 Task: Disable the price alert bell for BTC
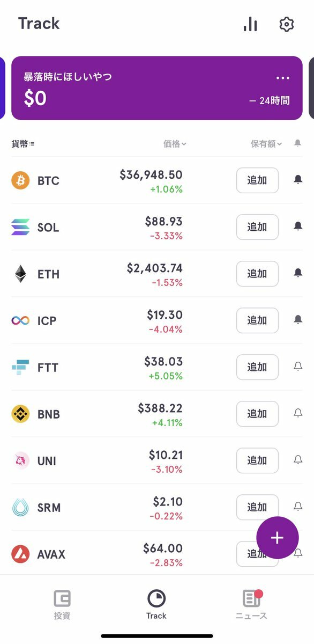click(298, 180)
